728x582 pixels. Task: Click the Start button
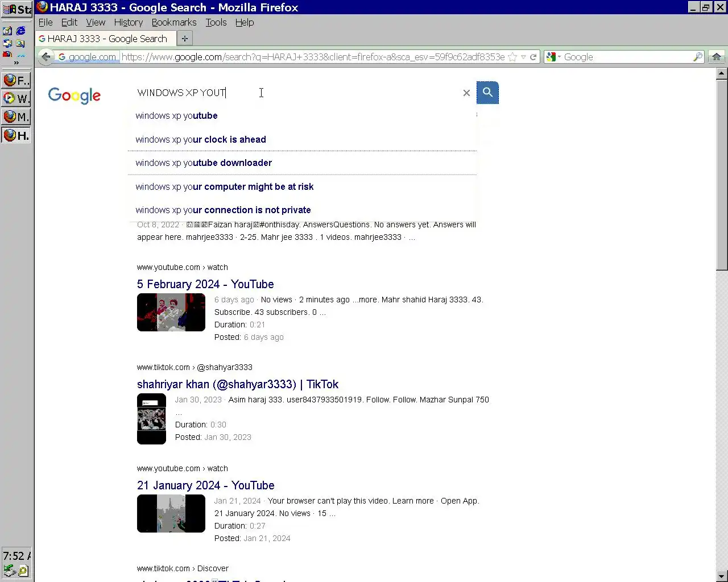coord(17,9)
